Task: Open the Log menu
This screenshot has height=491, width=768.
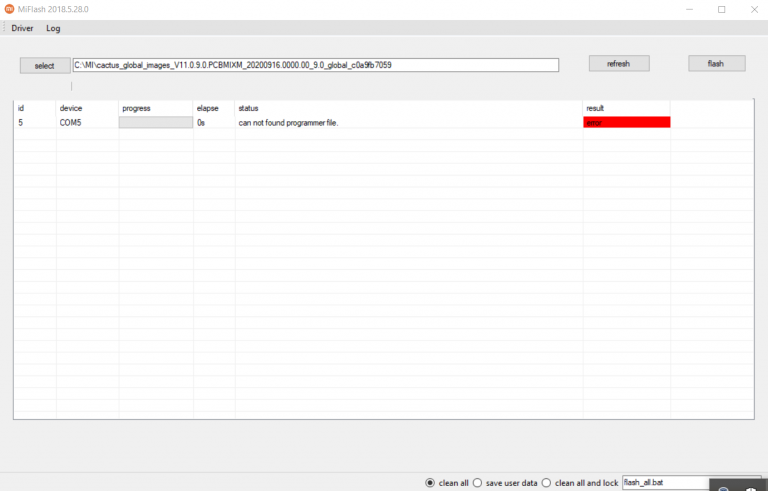Action: [53, 28]
